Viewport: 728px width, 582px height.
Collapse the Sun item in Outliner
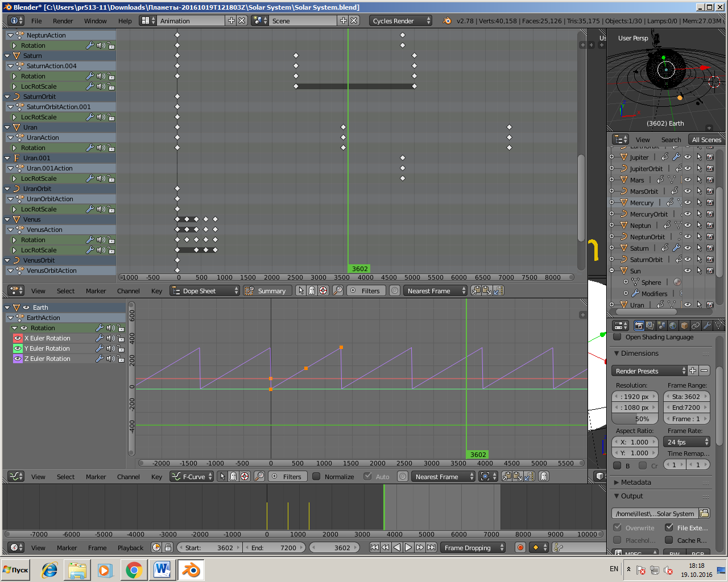coord(612,271)
